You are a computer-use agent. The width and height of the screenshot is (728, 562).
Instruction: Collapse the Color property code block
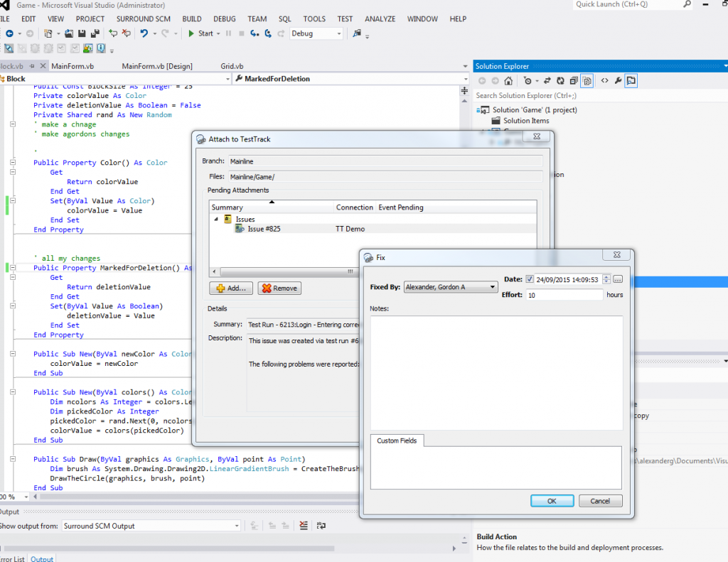click(x=13, y=163)
